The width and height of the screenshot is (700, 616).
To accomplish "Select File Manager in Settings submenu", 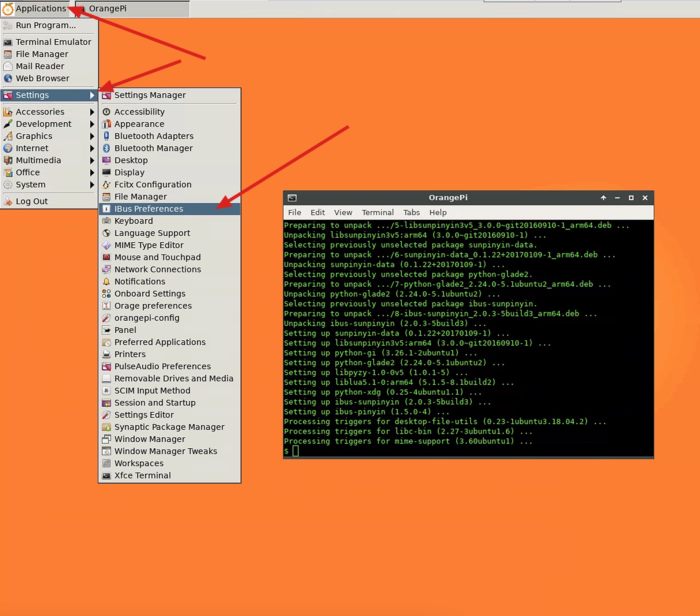I will (170, 197).
